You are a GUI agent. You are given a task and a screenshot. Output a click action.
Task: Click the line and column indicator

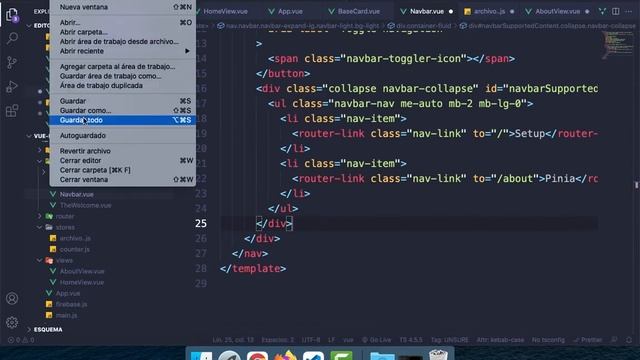coord(233,340)
